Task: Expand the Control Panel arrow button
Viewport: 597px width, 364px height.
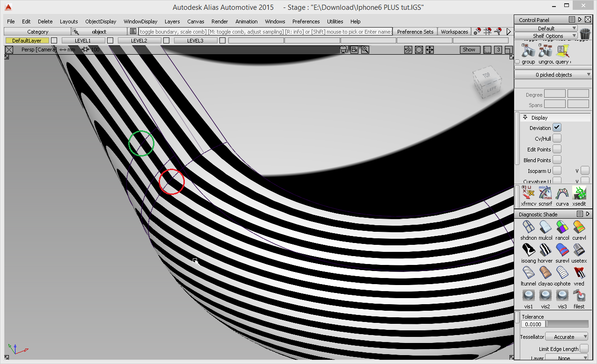Action: coord(580,20)
